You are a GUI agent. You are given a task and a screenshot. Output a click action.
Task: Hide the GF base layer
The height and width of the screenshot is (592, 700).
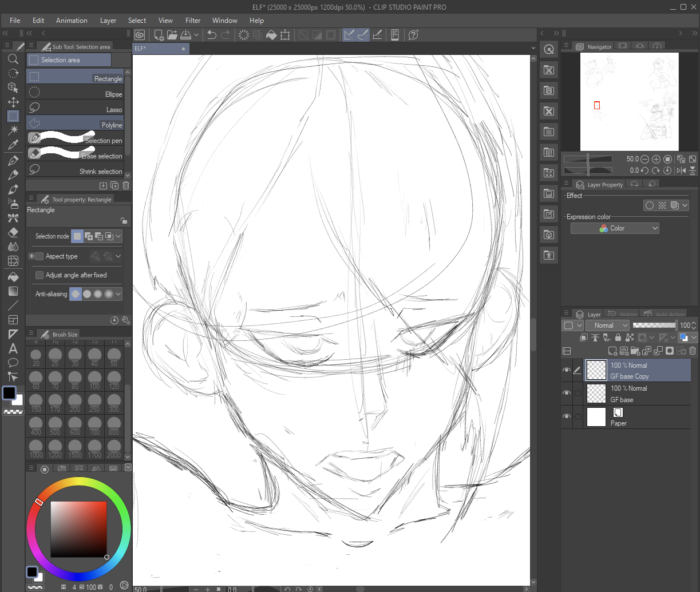tap(566, 394)
